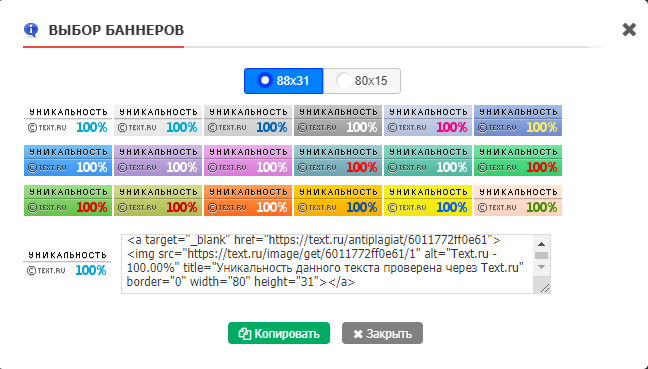Choose the peach banner with green 100%
Viewport: 648px width, 369px height.
pos(518,200)
